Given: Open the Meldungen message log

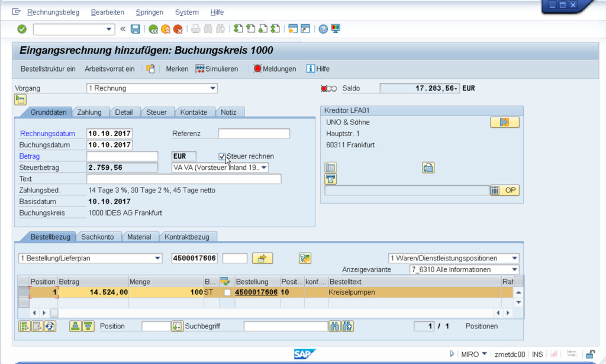Looking at the screenshot, I should 275,69.
